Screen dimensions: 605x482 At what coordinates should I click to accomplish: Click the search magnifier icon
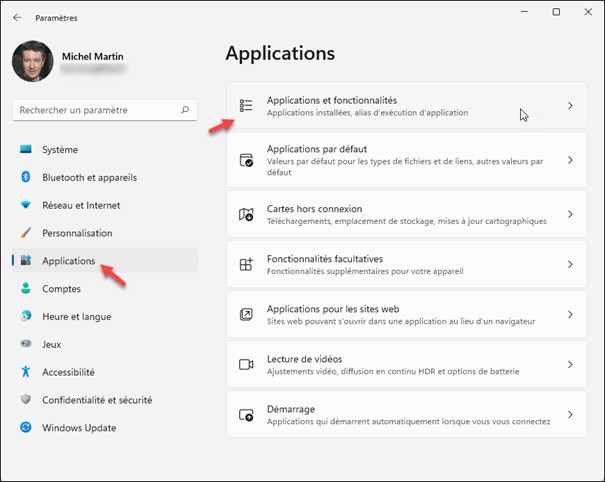tap(185, 110)
